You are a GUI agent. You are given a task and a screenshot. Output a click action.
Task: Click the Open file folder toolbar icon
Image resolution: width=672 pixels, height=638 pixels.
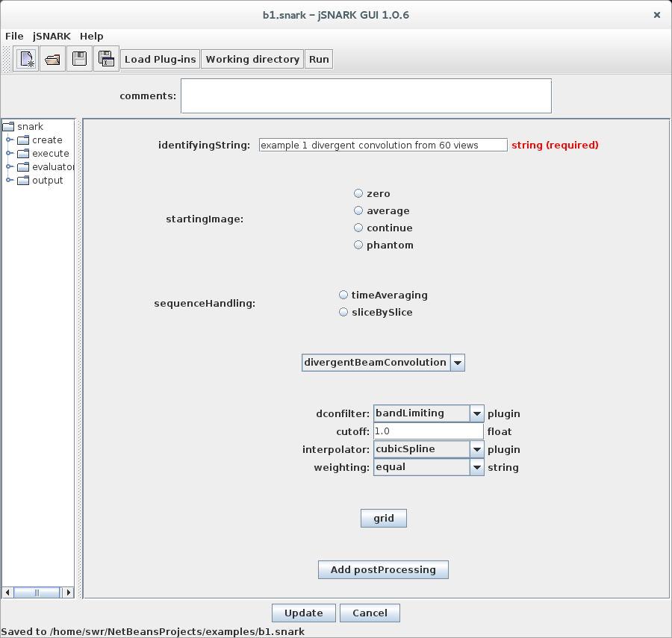coord(53,59)
